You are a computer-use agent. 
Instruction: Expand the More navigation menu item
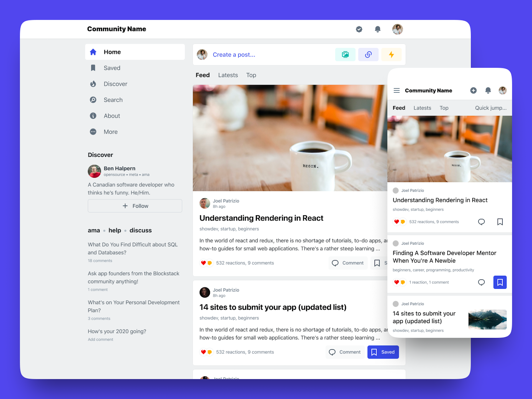coord(111,132)
